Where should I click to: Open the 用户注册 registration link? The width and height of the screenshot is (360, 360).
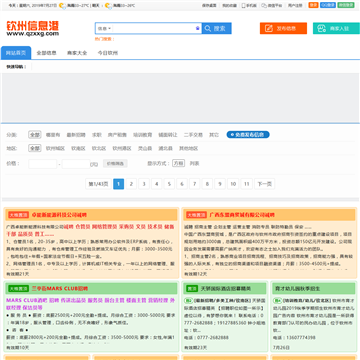point(295,5)
